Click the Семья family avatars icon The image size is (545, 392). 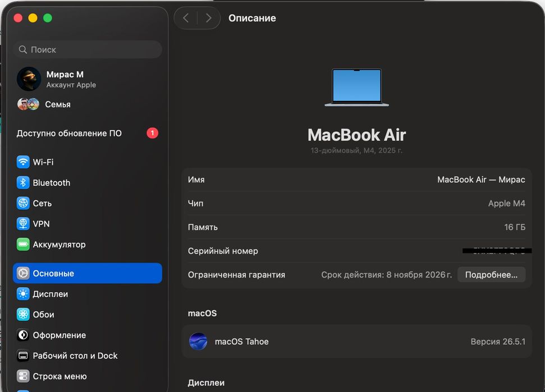pos(28,104)
